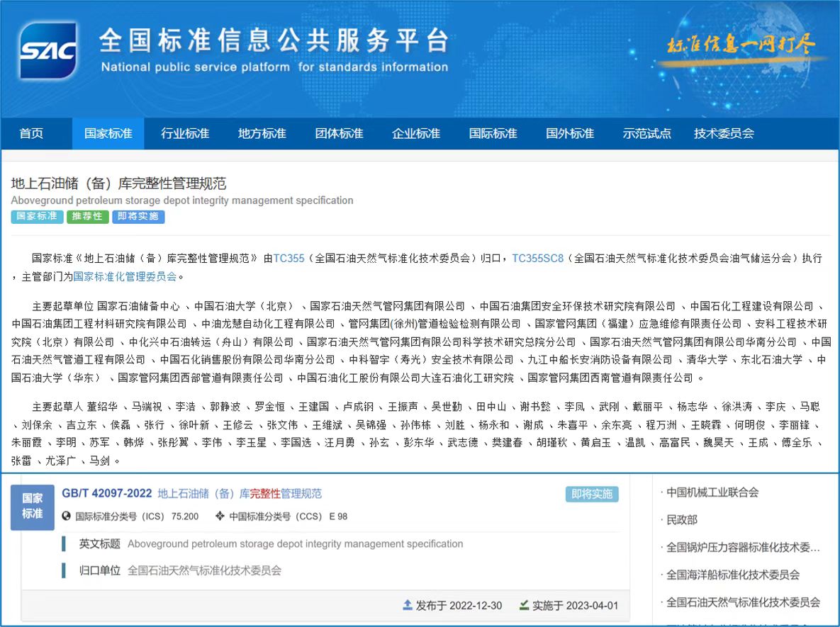This screenshot has width=840, height=627.
Task: Go to the 技术委员会 tab
Action: click(724, 133)
